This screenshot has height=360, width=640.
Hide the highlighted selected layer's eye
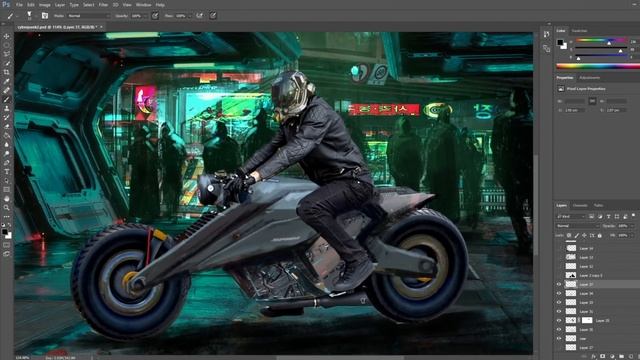pos(559,284)
